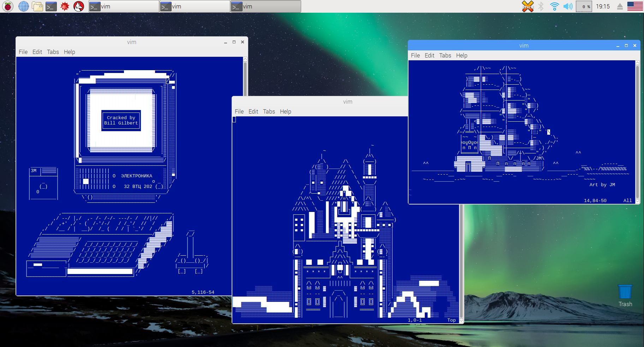Open the Bluetooth tray menu
Screen dimensions: 644x347
tap(541, 6)
